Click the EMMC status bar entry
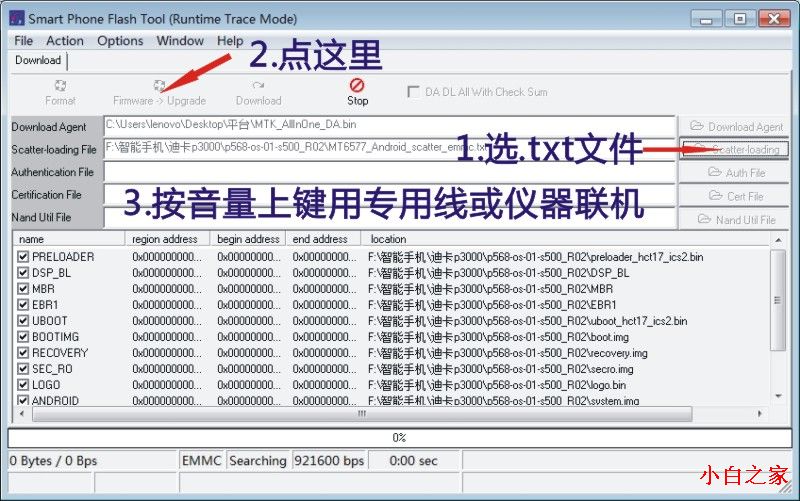The width and height of the screenshot is (800, 501). point(202,461)
